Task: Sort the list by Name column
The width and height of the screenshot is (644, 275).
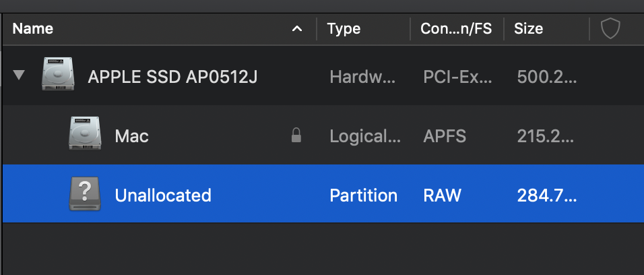Action: point(34,29)
